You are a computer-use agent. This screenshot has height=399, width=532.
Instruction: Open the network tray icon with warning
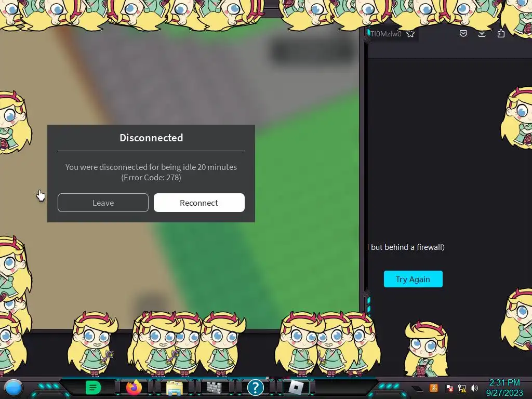462,388
